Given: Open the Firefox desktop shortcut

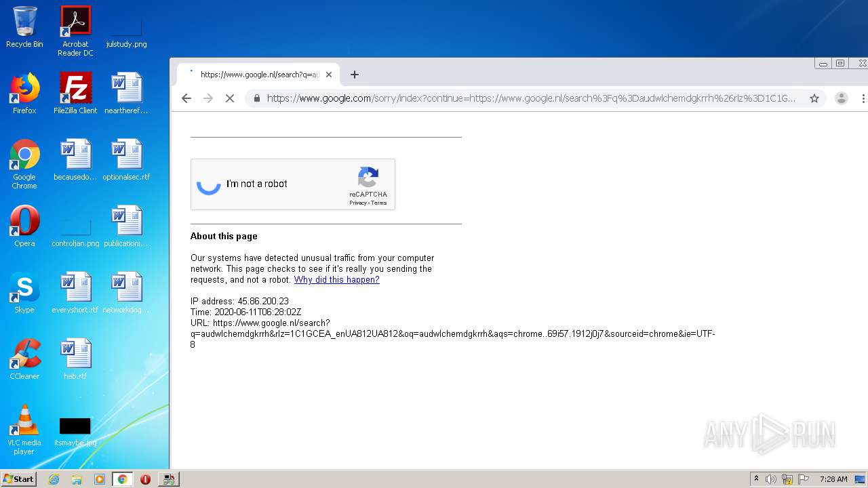Looking at the screenshot, I should 24,94.
